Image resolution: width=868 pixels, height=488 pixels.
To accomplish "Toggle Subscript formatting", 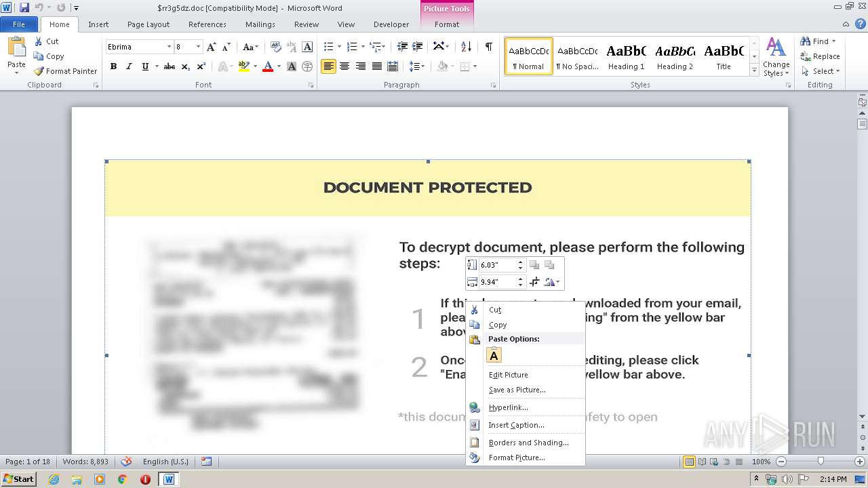I will (186, 66).
